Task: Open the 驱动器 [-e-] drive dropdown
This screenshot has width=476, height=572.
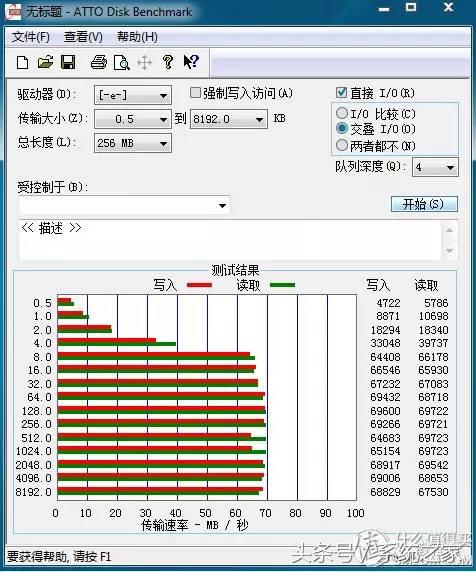Action: click(133, 96)
